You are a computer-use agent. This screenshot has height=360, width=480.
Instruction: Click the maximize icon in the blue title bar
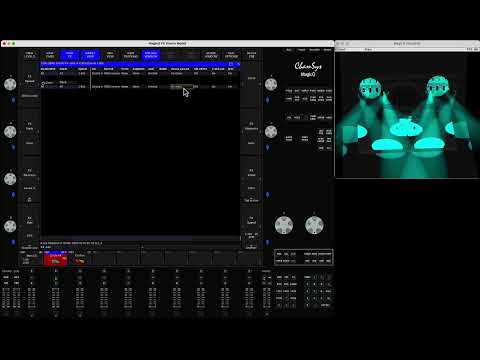pos(231,64)
